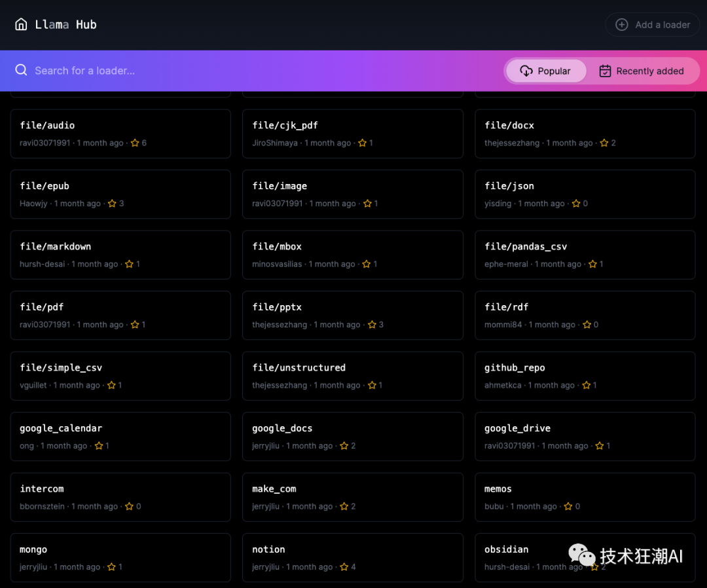Click the star icon on google_calendar card
707x588 pixels.
pos(99,445)
